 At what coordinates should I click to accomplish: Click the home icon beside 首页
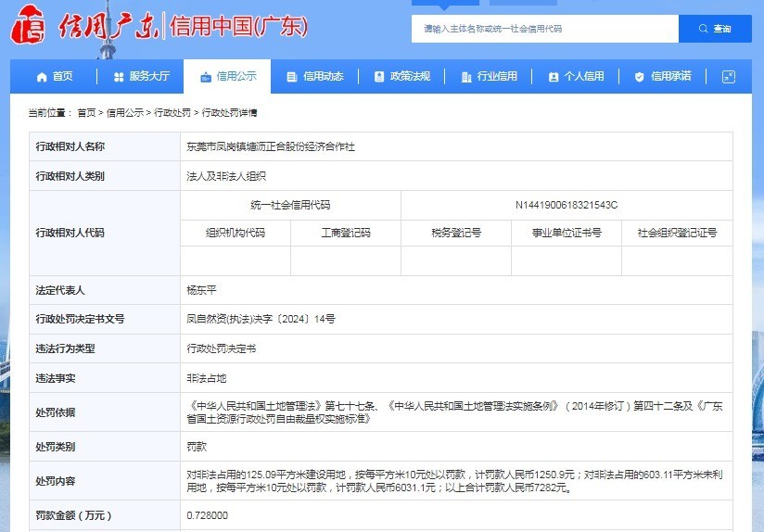42,77
